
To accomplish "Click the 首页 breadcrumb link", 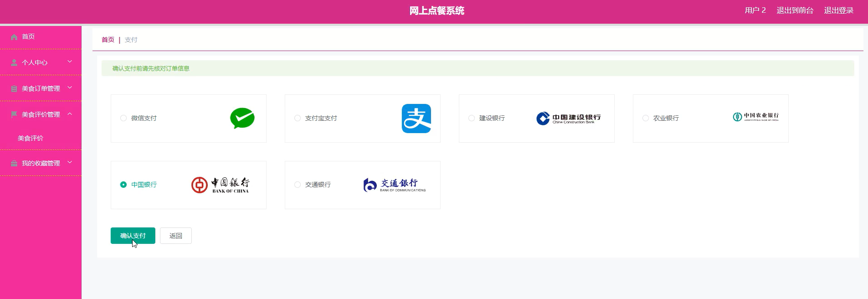I will point(108,40).
